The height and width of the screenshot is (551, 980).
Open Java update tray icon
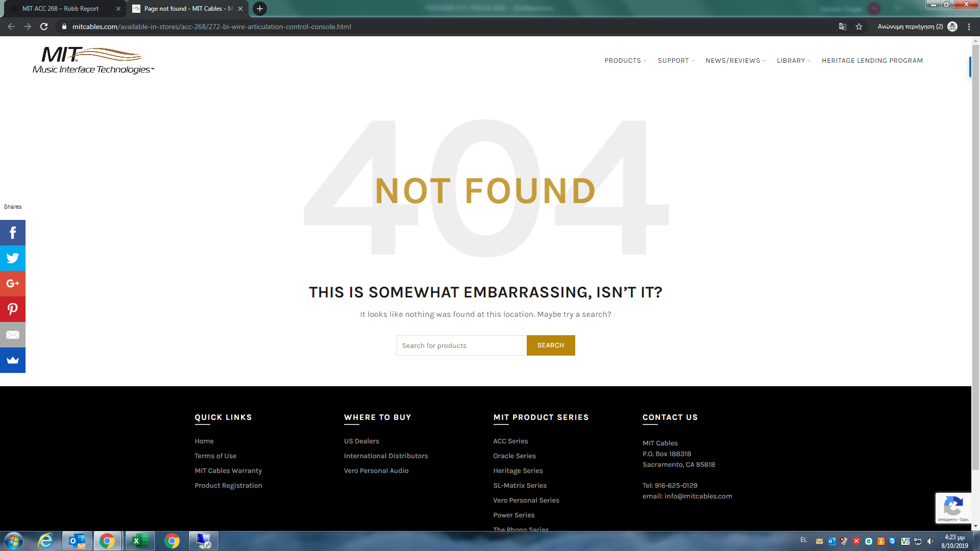coord(881,541)
